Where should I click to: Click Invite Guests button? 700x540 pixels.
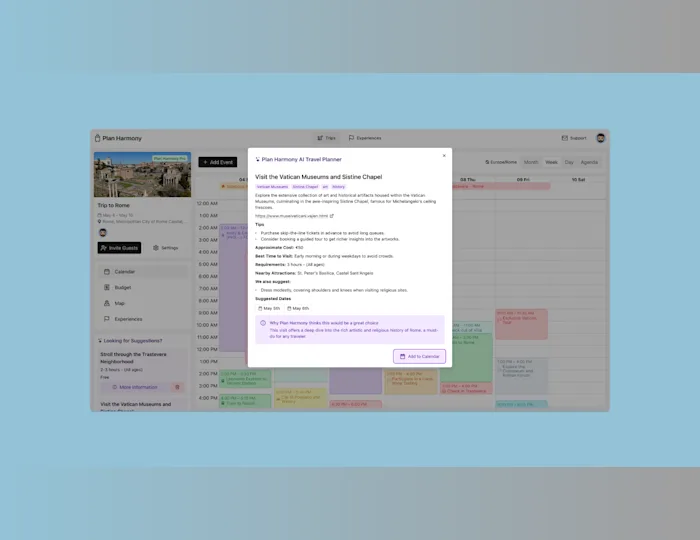coord(119,248)
